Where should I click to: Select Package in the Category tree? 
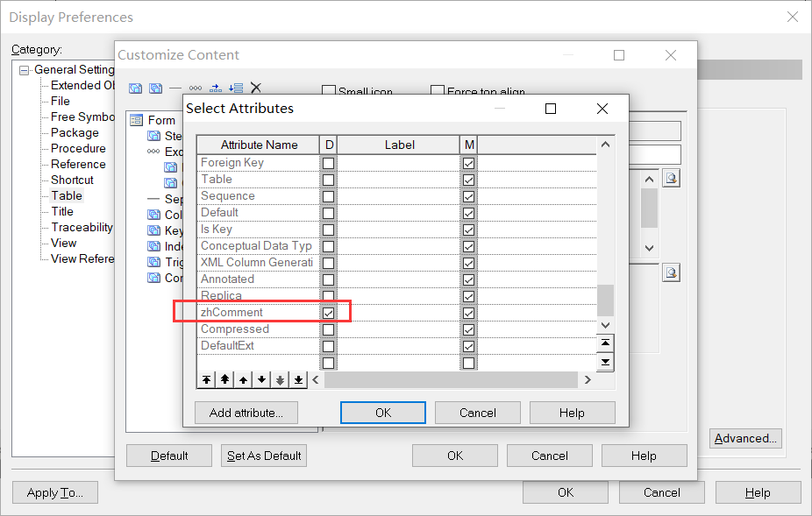pos(75,132)
